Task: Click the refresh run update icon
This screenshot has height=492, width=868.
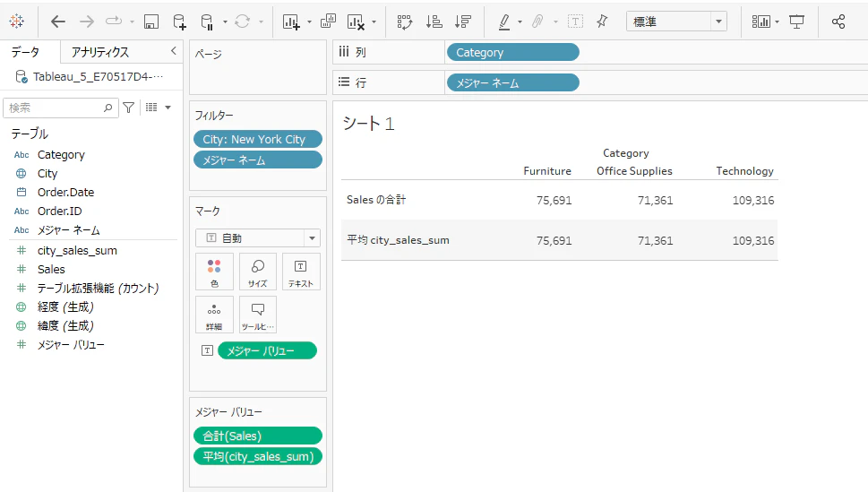Action: (x=242, y=22)
